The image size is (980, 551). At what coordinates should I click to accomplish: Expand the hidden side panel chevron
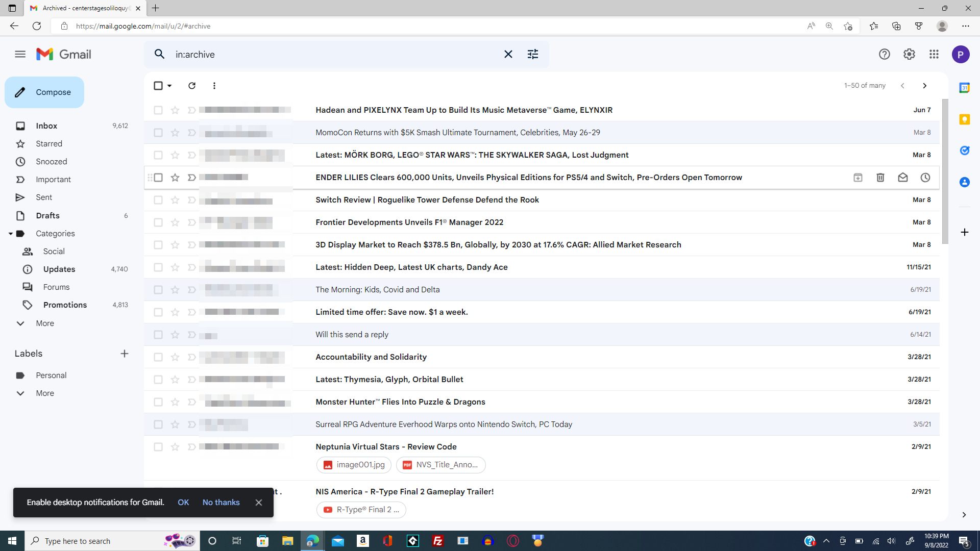[x=964, y=515]
